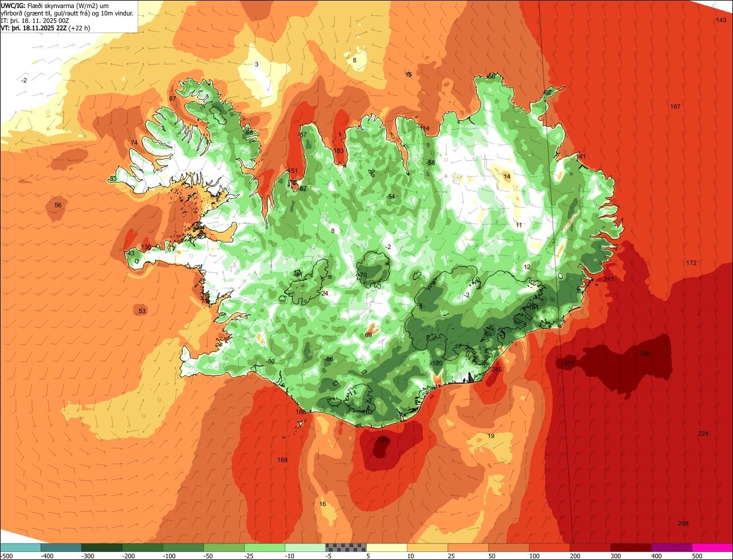Screen dimensions: 733x560
Task: Click the value 224 over the eastern sea
Action: point(703,433)
